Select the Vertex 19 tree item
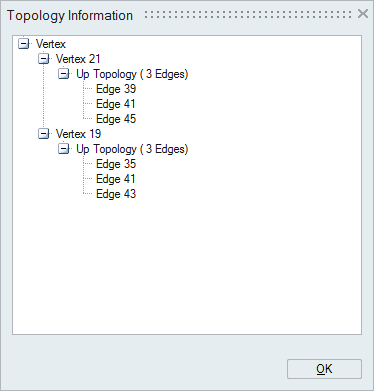374x391 pixels. click(78, 134)
